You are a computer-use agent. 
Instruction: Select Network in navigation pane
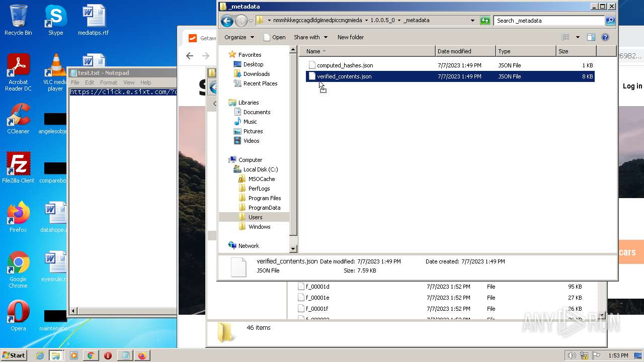[x=249, y=246]
